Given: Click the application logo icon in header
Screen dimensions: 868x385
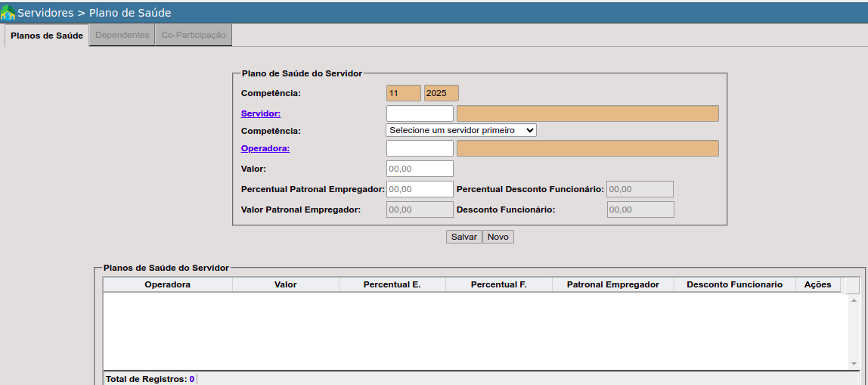Looking at the screenshot, I should pos(8,13).
